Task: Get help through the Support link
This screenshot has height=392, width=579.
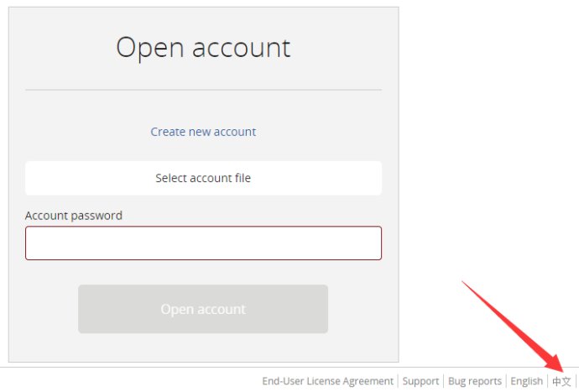Action: click(420, 381)
